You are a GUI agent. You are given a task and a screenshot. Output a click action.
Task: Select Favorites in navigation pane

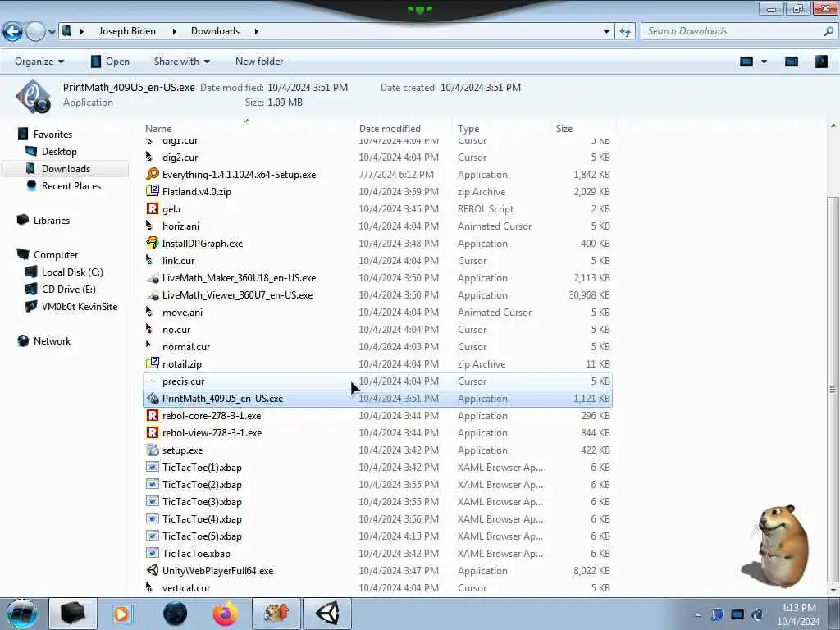(x=52, y=135)
